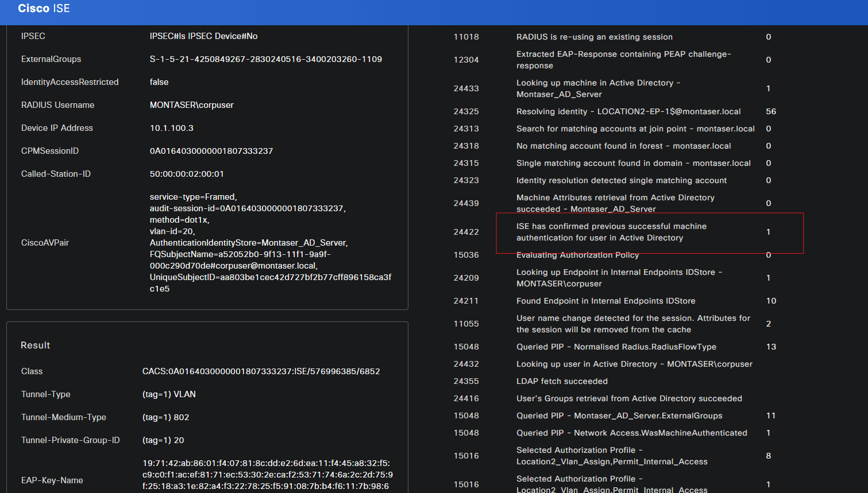This screenshot has width=868, height=493.
Task: Select "ISE has confirmed previous successful machine authentication"
Action: [611, 232]
